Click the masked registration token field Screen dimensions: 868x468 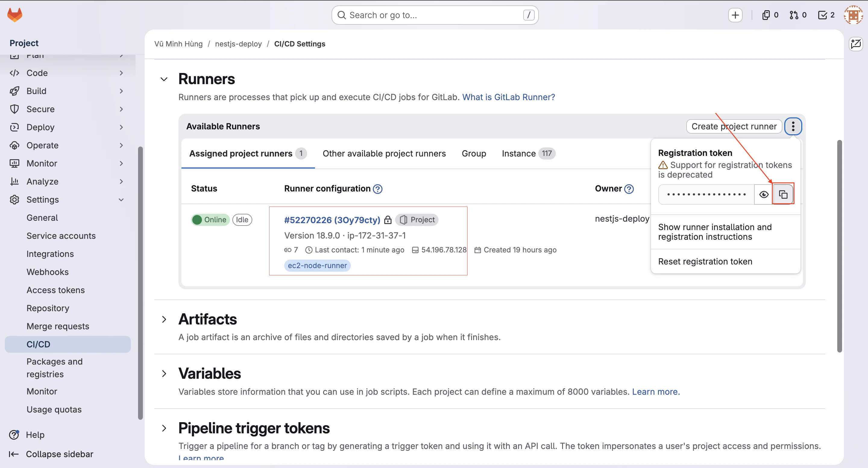706,194
